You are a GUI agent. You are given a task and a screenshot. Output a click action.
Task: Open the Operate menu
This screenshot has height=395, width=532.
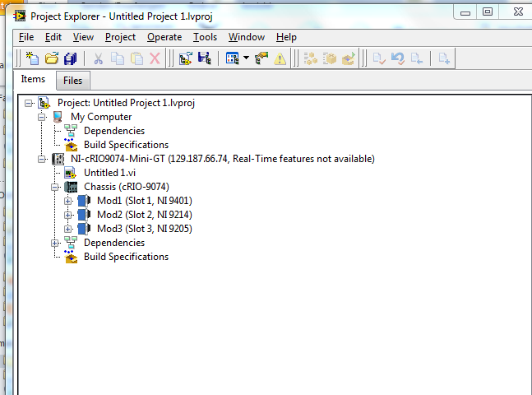(x=164, y=37)
